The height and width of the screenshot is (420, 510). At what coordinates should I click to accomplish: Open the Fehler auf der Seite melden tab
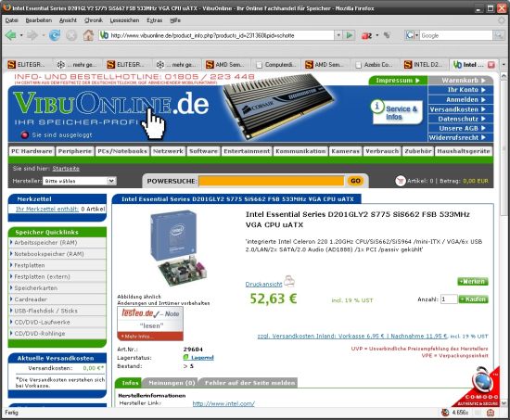click(249, 383)
